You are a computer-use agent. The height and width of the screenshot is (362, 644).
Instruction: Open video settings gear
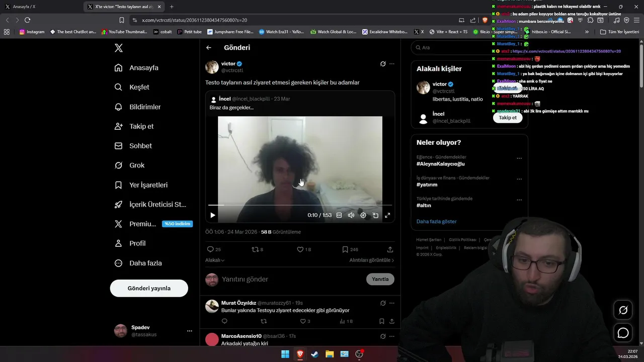point(363,215)
